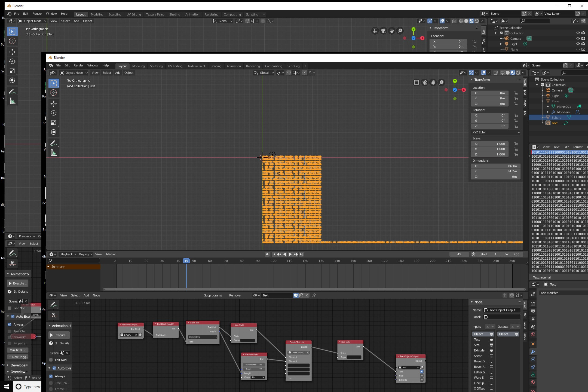Screen dimensions: 588x392
Task: Select the Measure tool in front window toolbar
Action: point(54,153)
